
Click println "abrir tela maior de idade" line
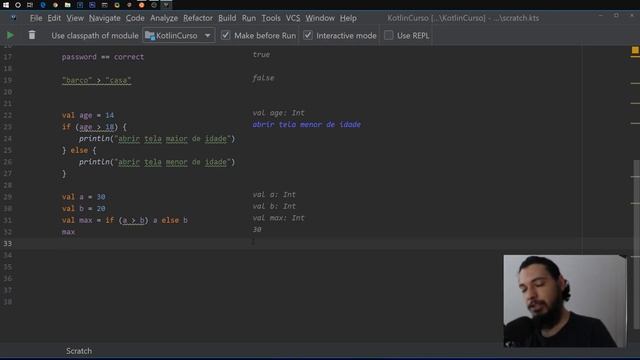click(x=157, y=139)
